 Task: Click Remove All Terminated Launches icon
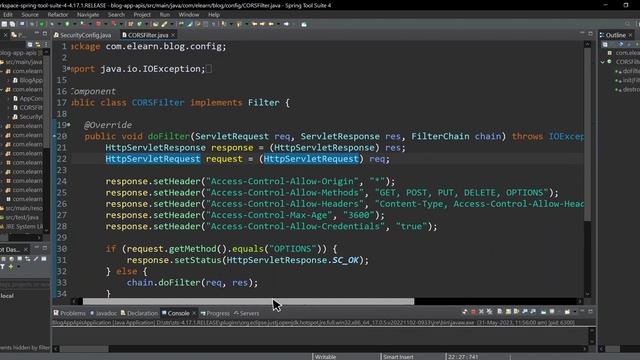coord(489,312)
